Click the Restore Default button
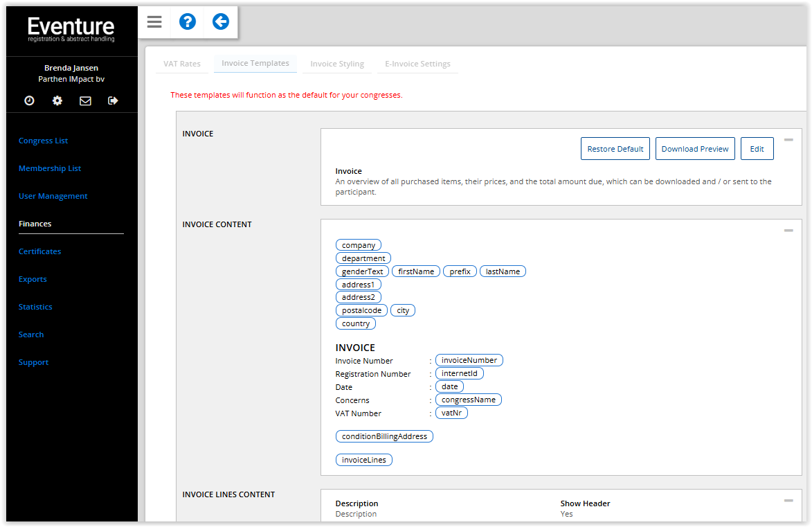The image size is (812, 527). click(x=615, y=149)
